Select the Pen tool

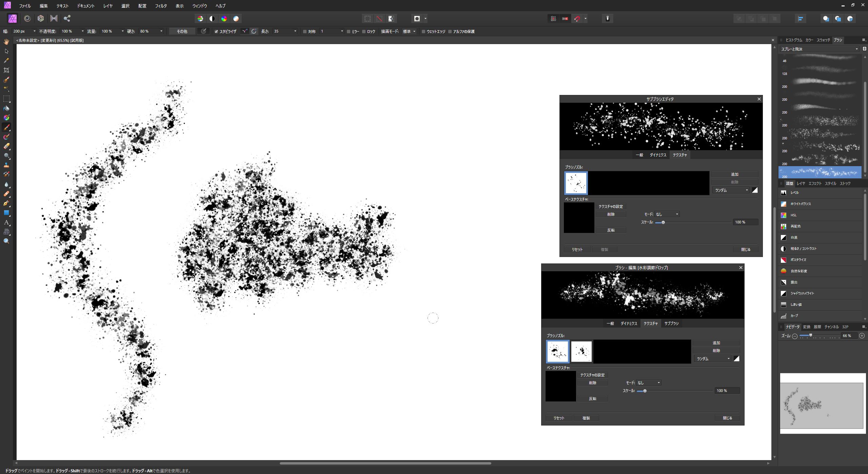pos(6,203)
